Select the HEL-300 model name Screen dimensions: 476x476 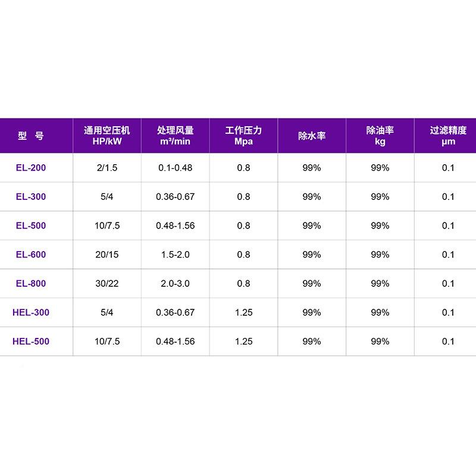(x=31, y=312)
